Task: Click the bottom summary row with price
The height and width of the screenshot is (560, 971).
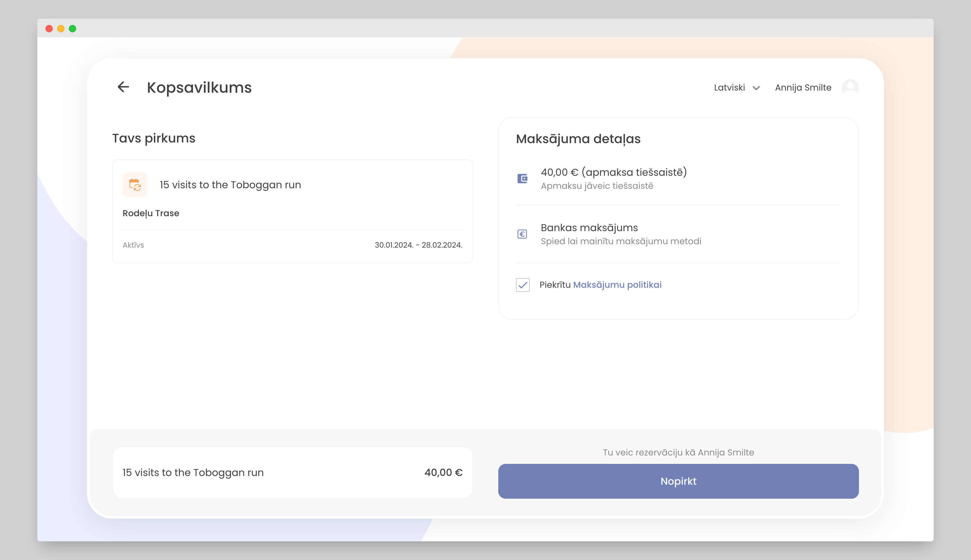Action: (292, 473)
